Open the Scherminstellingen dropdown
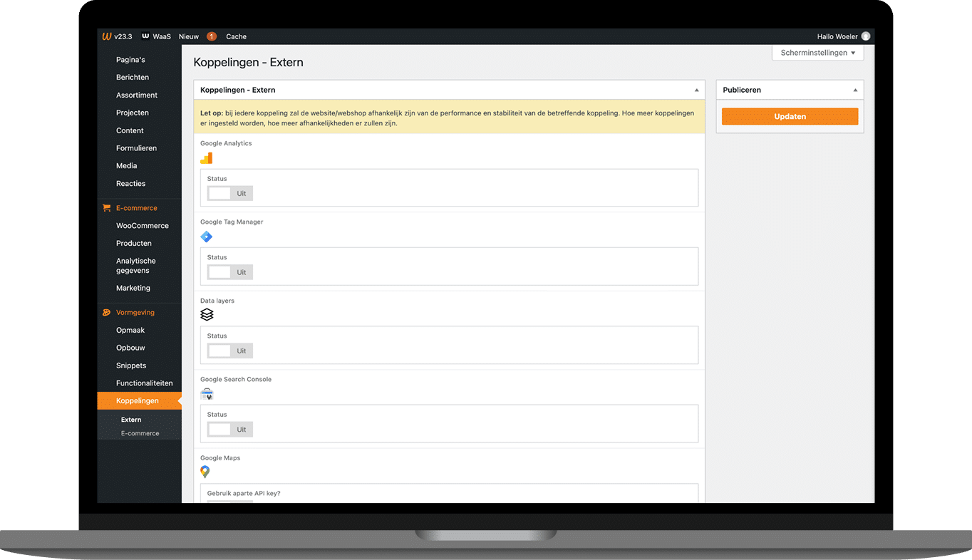 pos(817,53)
